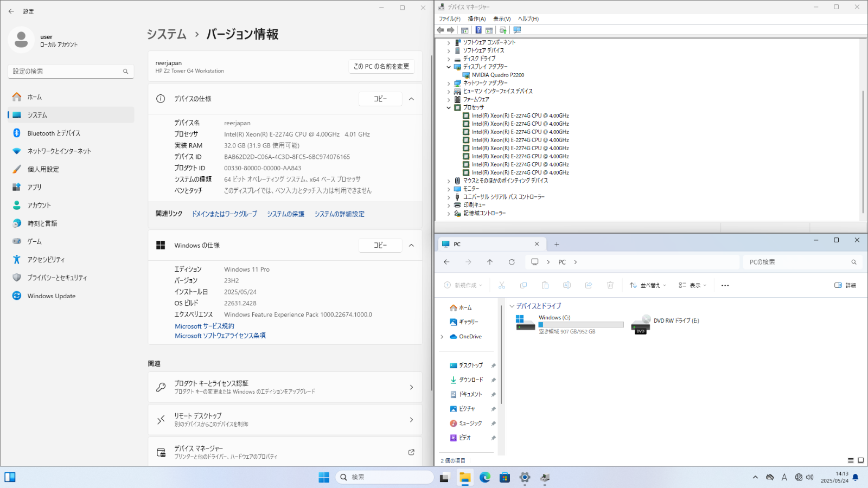Viewport: 868px width, 488px height.
Task: Click the help icon in Device Manager toolbar
Action: click(478, 30)
